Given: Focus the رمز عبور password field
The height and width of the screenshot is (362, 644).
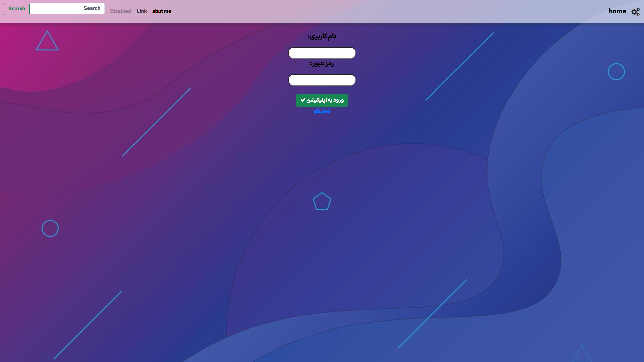Looking at the screenshot, I should [x=322, y=80].
